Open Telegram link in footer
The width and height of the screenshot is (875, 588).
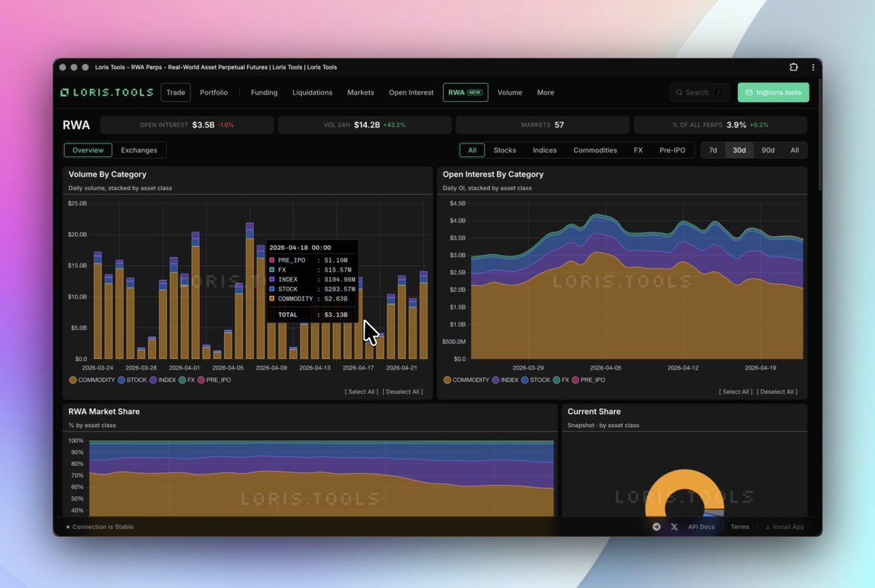656,527
